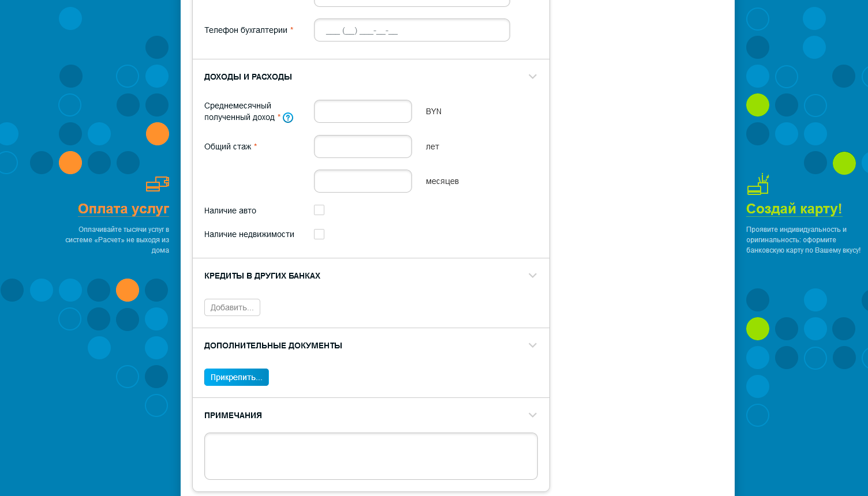Click inside the ПРИМЕЧАНИЯ text area
This screenshot has width=868, height=496.
click(371, 456)
